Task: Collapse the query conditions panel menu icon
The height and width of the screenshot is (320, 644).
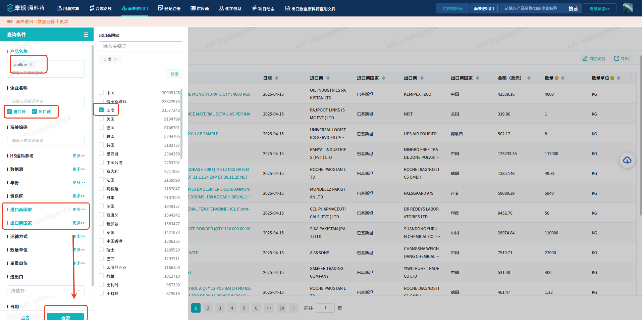Action: point(86,35)
